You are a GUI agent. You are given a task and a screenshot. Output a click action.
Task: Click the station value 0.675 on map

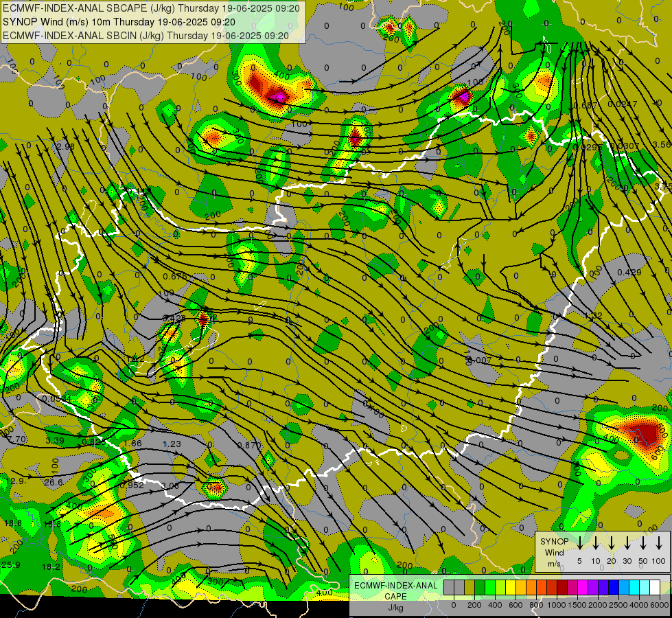click(x=175, y=276)
